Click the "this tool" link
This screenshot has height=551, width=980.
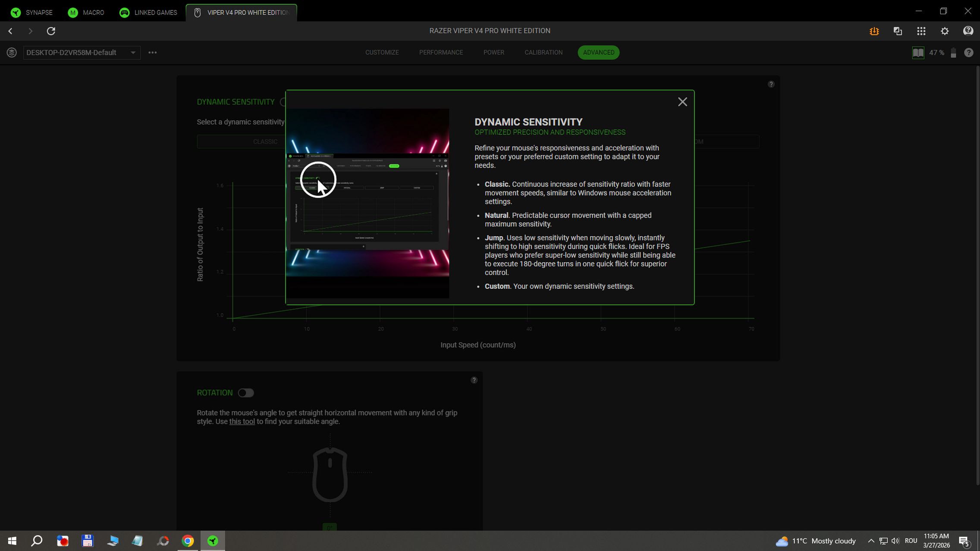coord(242,422)
